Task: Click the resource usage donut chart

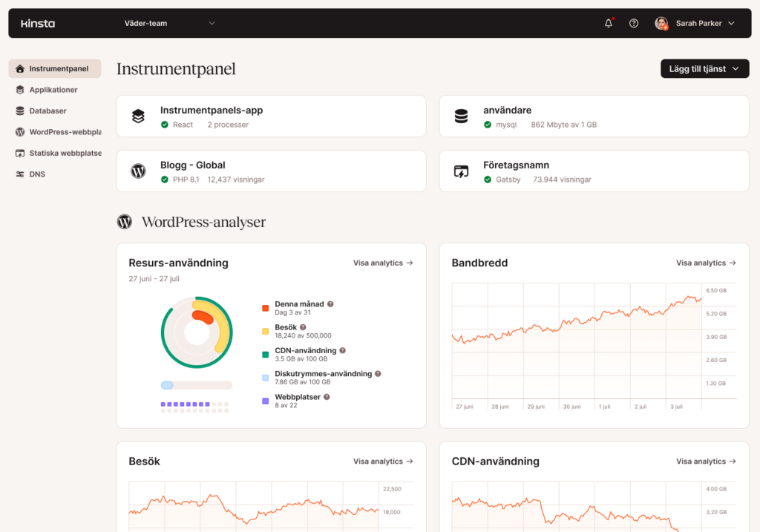Action: tap(197, 332)
